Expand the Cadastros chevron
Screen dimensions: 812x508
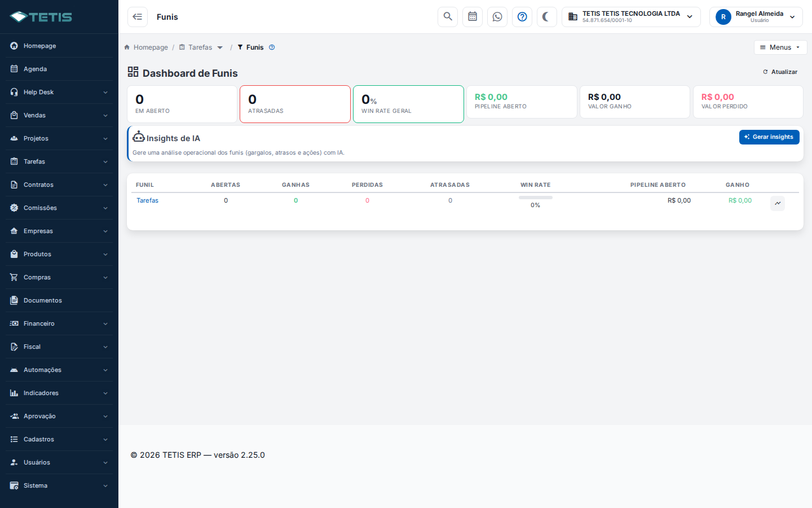[x=105, y=439]
